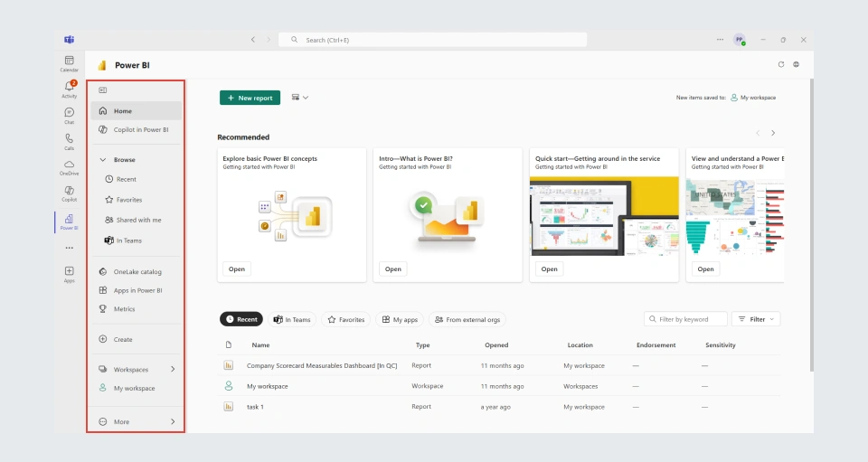The height and width of the screenshot is (462, 868).
Task: Open the task 1 report
Action: point(255,407)
